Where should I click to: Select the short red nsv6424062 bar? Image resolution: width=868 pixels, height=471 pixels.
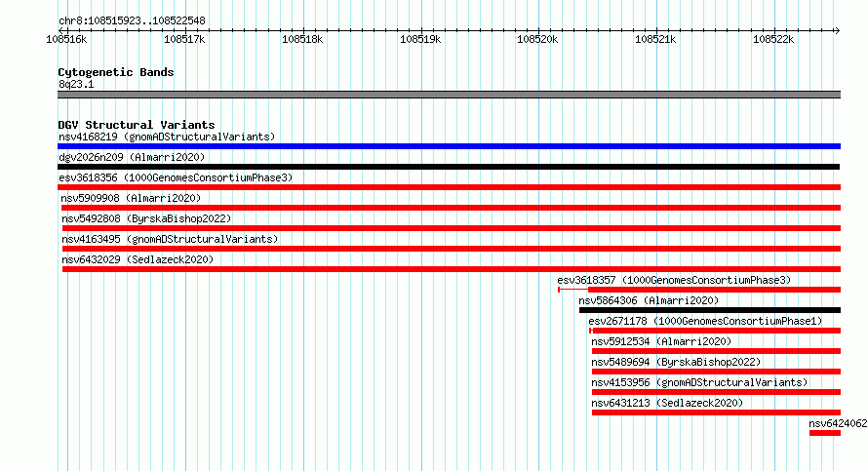coord(825,433)
